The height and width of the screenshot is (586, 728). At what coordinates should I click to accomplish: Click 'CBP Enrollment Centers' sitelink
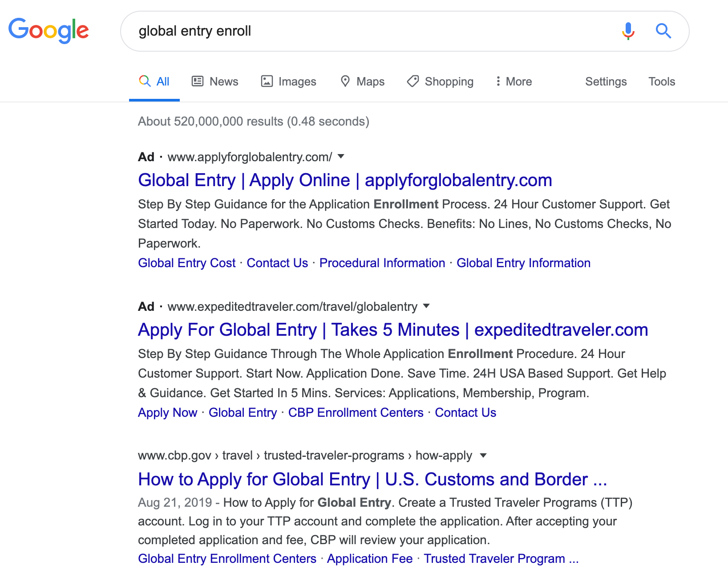coord(356,413)
